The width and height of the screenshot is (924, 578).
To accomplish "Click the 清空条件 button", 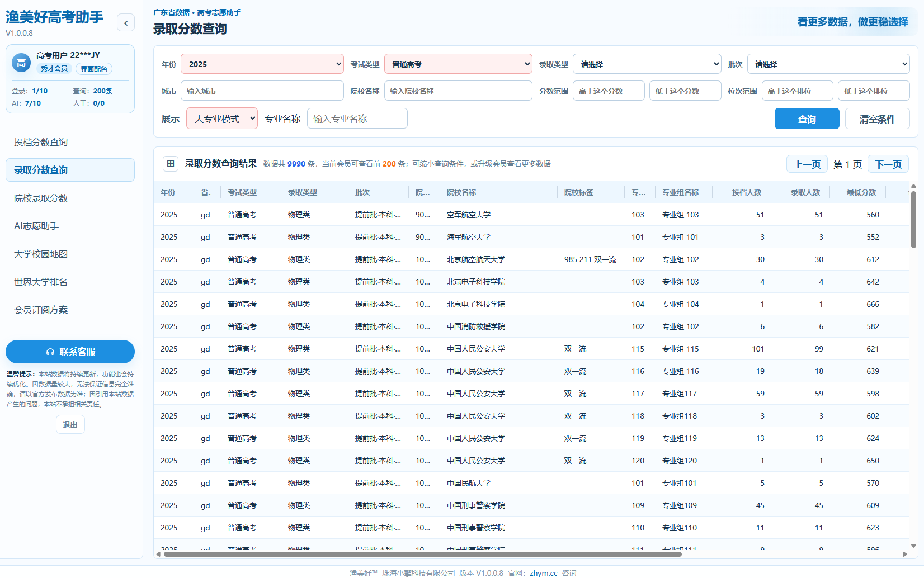I will 877,119.
